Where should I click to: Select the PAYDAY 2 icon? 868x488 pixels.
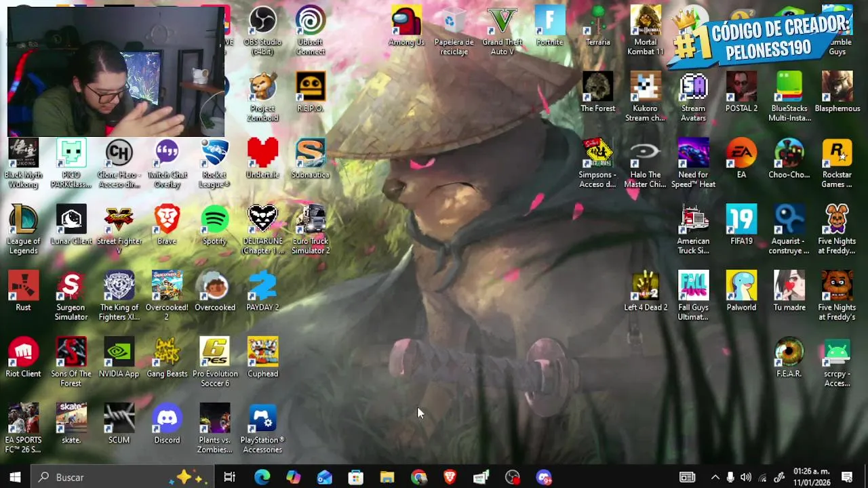coord(262,286)
